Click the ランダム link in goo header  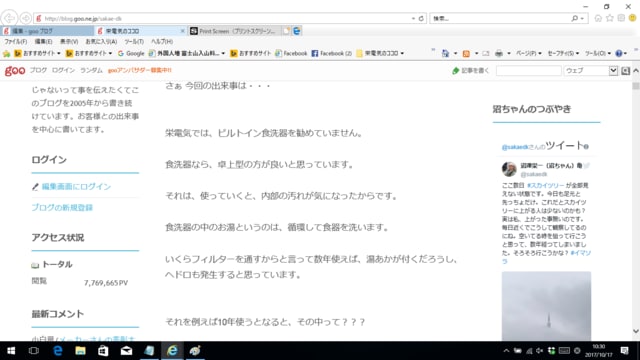[x=91, y=70]
